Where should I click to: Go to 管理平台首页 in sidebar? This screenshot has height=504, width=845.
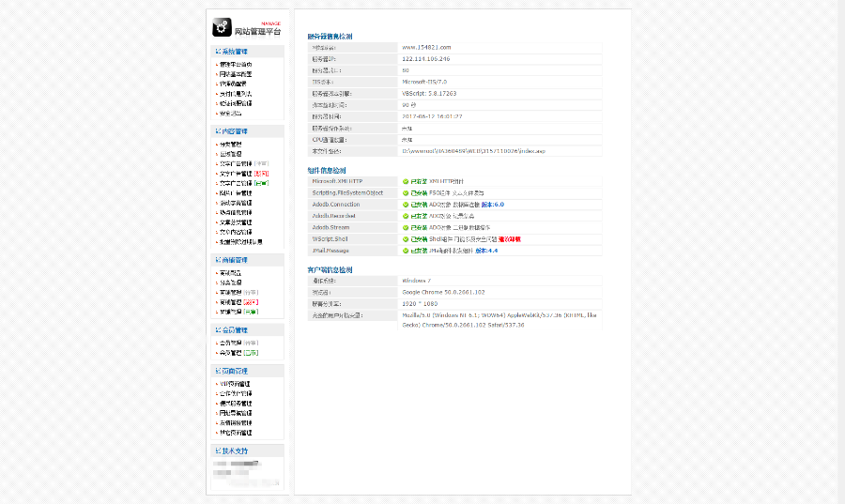pos(236,65)
